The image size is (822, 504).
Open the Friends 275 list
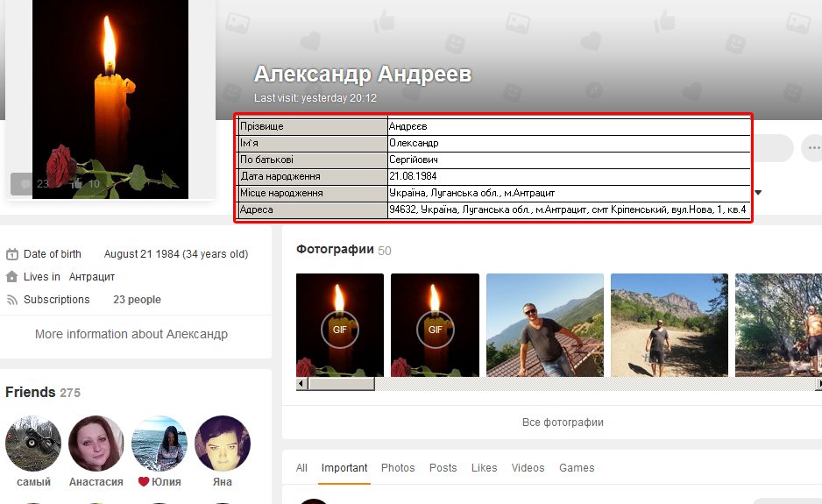[42, 393]
